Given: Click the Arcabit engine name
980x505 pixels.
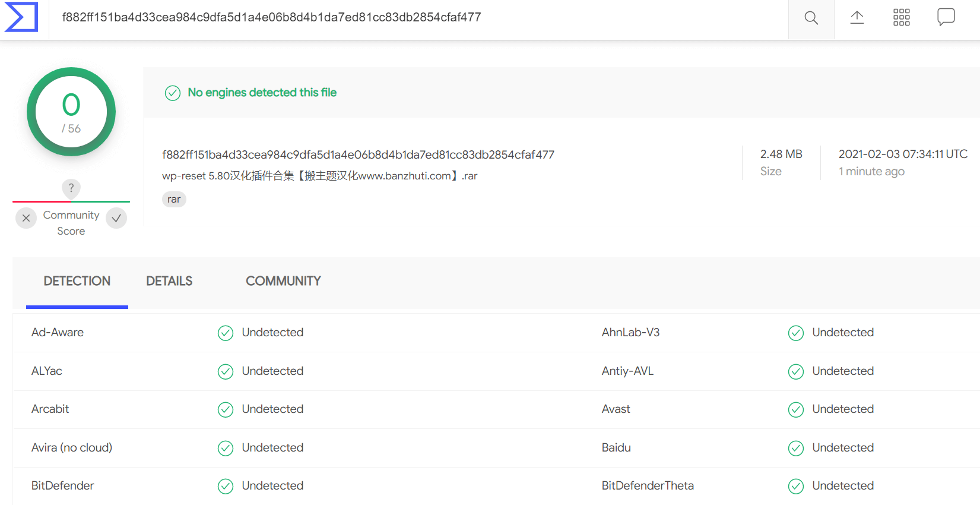Looking at the screenshot, I should point(50,409).
